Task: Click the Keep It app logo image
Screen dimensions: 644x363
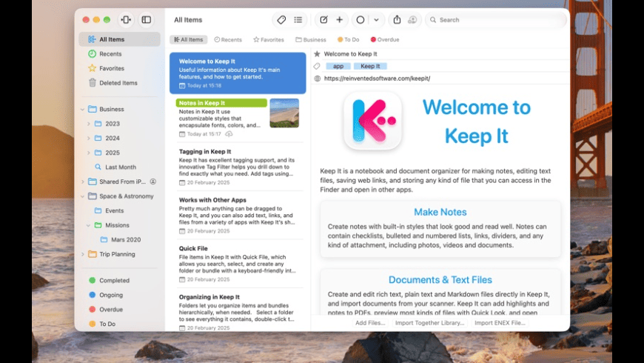Action: [372, 121]
